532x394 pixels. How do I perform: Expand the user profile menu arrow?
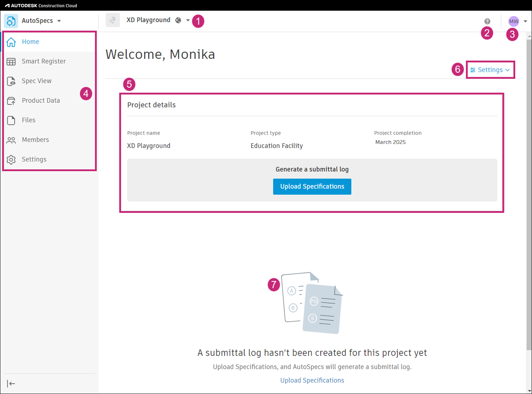525,21
